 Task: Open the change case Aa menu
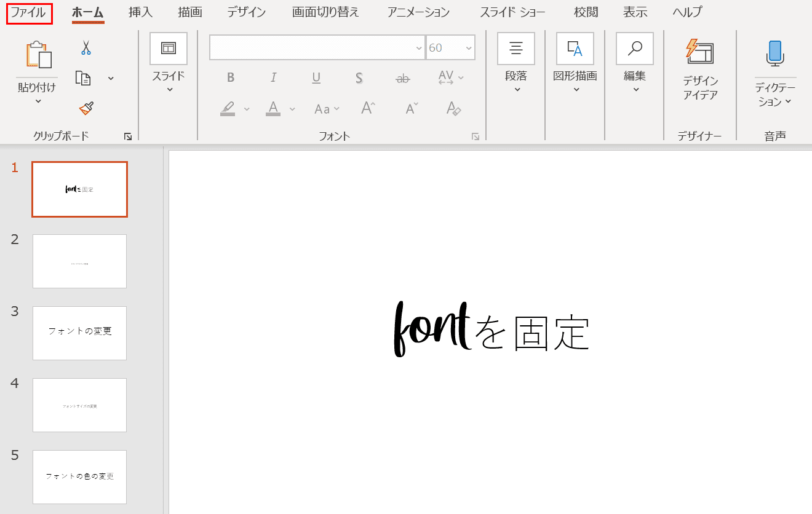point(326,109)
